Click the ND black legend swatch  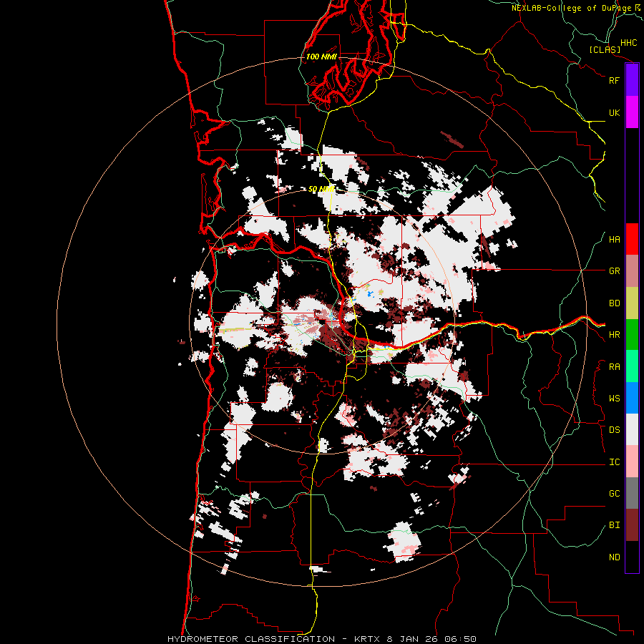pyautogui.click(x=632, y=557)
